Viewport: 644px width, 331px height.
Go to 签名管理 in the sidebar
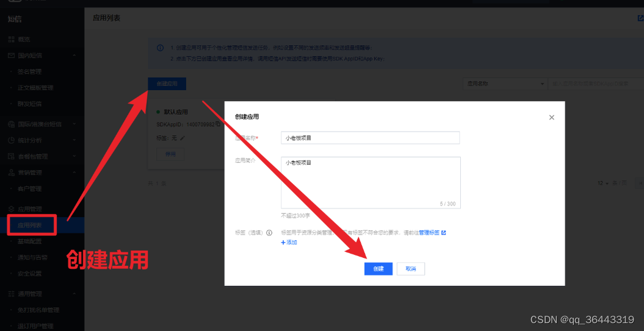29,72
